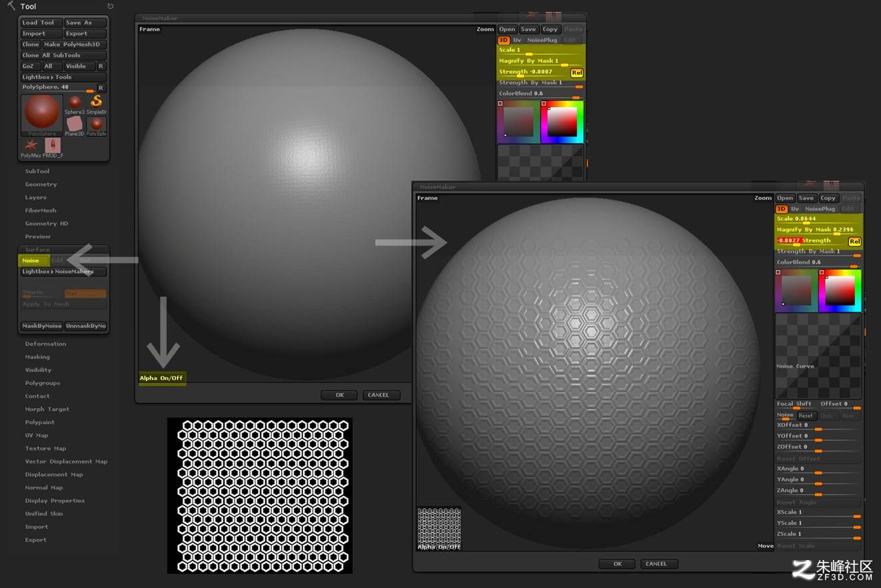Expand the Geometry sub-palette

click(x=41, y=184)
